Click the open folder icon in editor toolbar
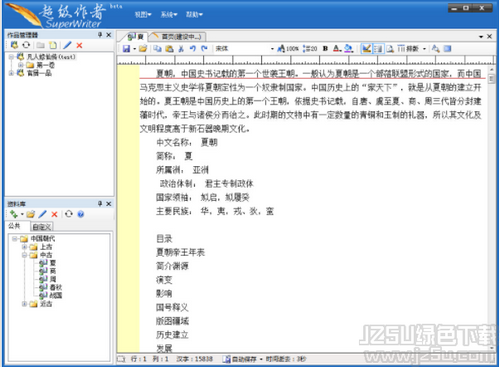500x367 pixels. (143, 49)
